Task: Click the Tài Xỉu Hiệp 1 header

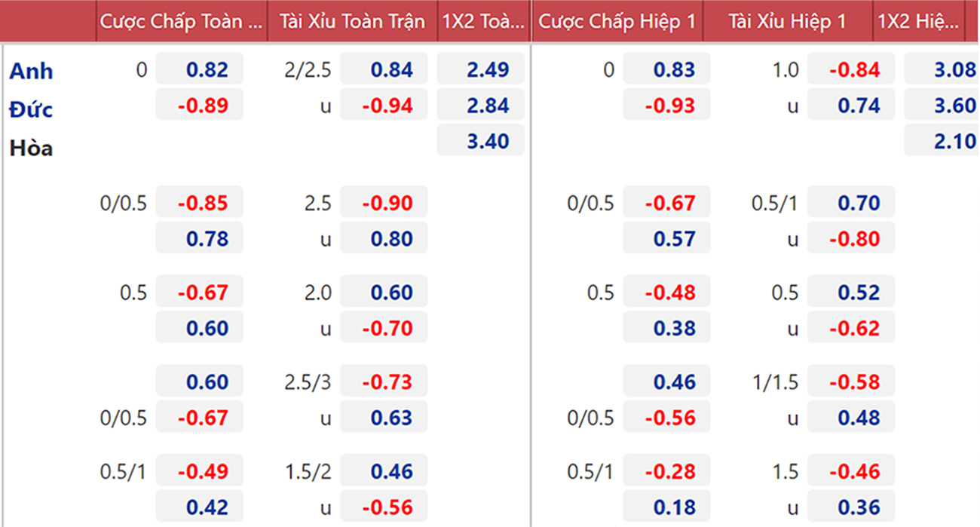Action: (x=787, y=22)
